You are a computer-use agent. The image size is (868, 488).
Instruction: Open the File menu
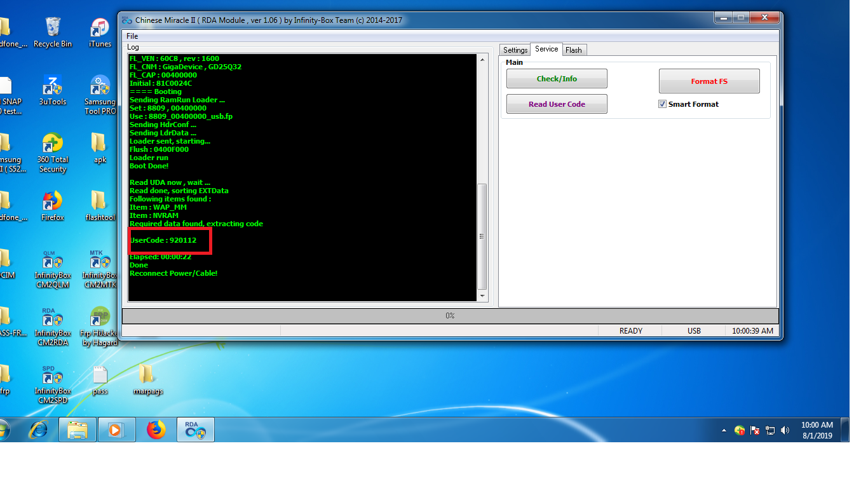(132, 36)
